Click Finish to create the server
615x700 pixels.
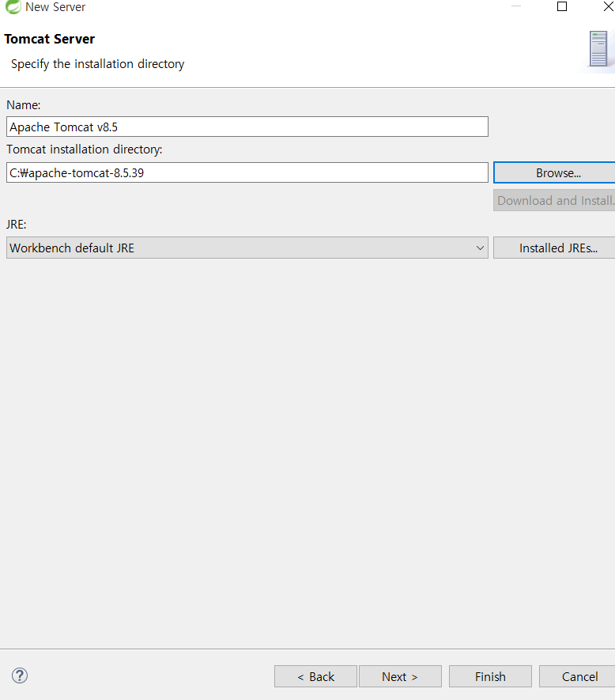coord(490,676)
